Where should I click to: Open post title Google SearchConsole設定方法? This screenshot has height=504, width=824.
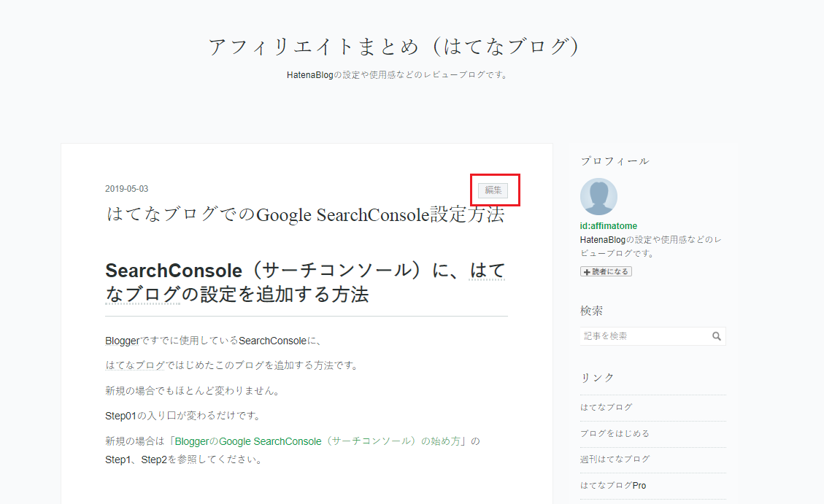tap(305, 214)
